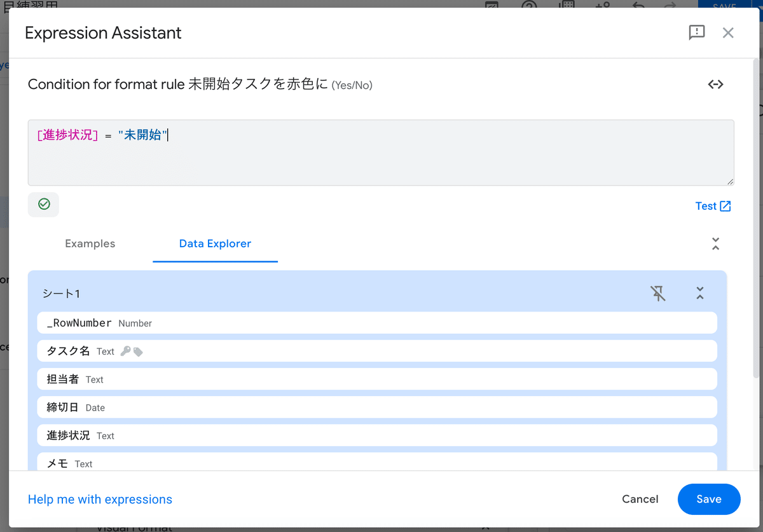Cancel the expression editing
763x532 pixels.
tap(640, 499)
